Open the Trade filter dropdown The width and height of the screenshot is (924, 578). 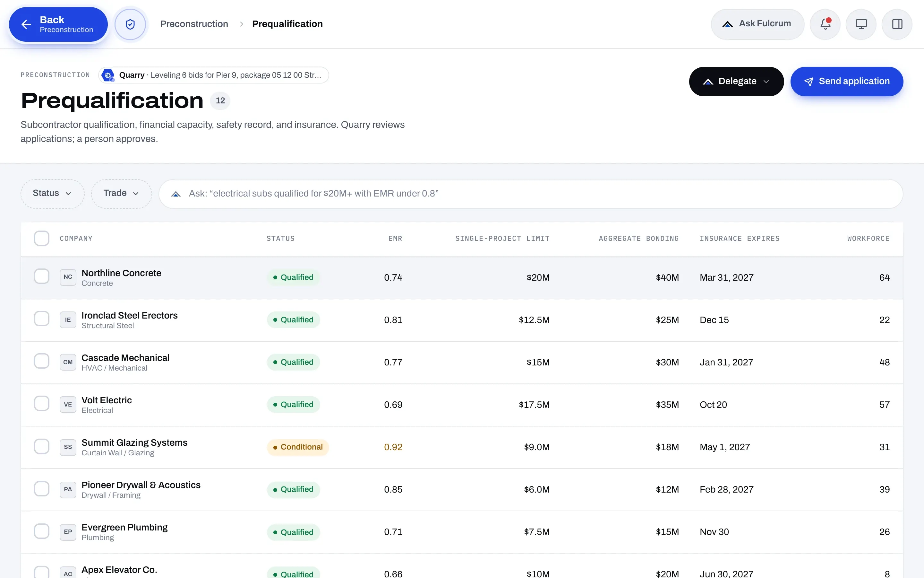[121, 193]
